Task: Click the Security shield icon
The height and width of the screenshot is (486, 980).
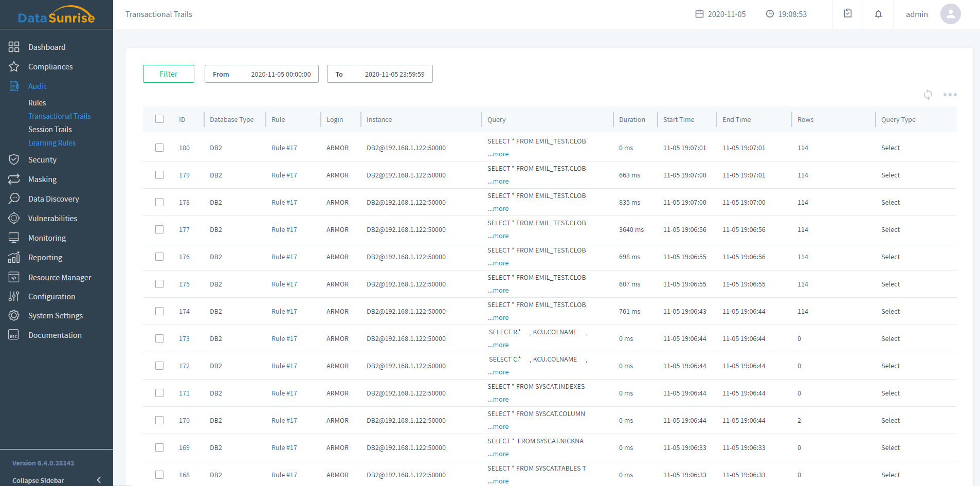Action: coord(14,160)
